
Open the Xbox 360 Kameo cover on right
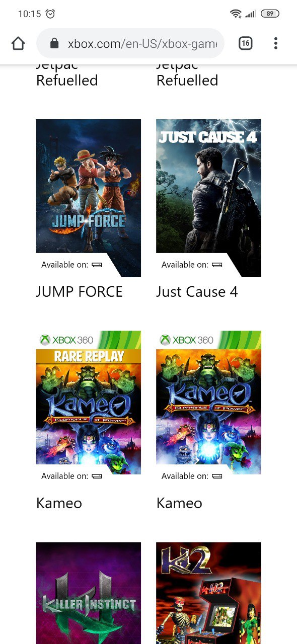208,403
